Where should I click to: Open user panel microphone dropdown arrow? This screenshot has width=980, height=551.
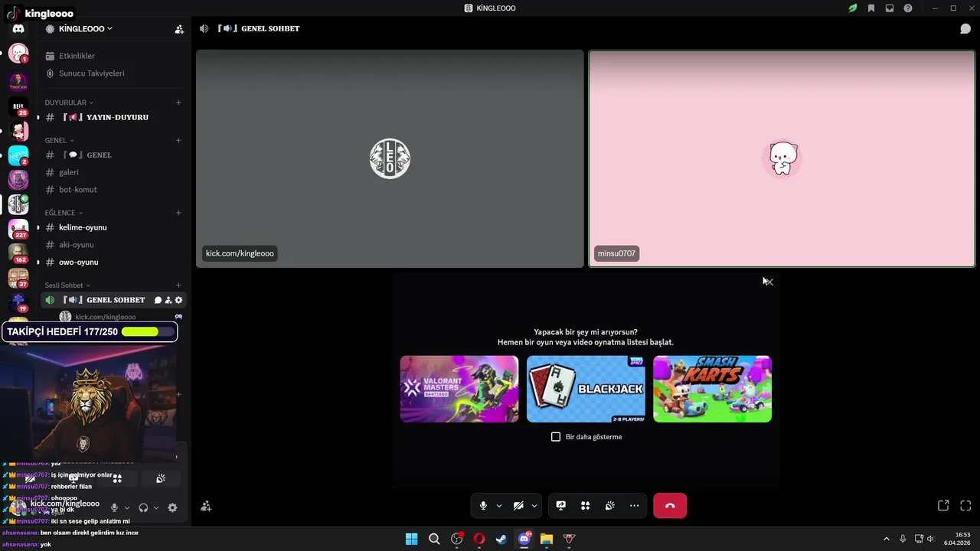point(127,507)
